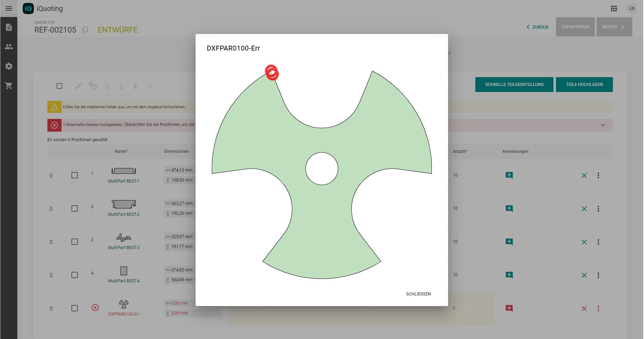Viewport: 644px width, 339px height.
Task: Expand the error files message banner
Action: (x=603, y=125)
